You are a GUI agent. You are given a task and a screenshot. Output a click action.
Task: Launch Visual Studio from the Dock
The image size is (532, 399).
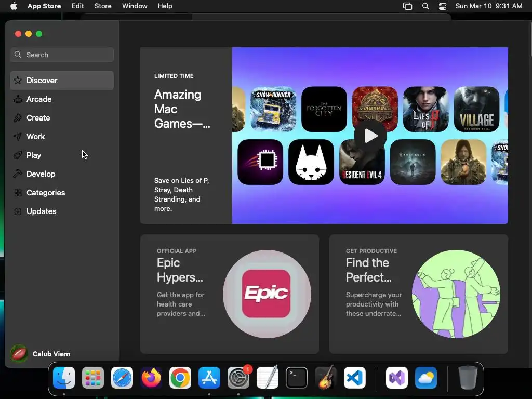tap(397, 378)
